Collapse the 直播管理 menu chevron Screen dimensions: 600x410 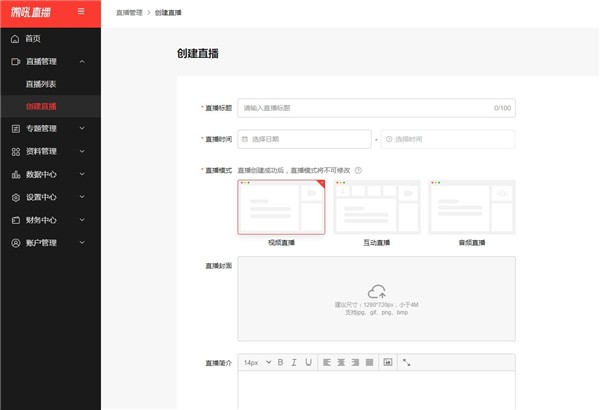[x=82, y=62]
